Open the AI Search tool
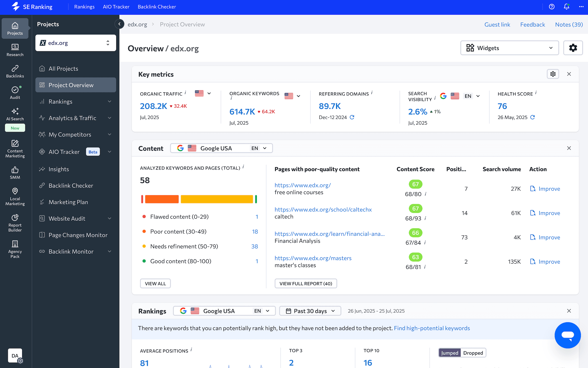The width and height of the screenshot is (588, 368). tap(15, 114)
